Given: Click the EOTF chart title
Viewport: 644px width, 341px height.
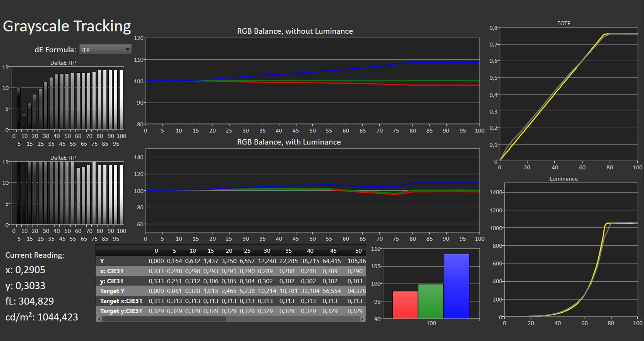Looking at the screenshot, I should click(x=563, y=23).
